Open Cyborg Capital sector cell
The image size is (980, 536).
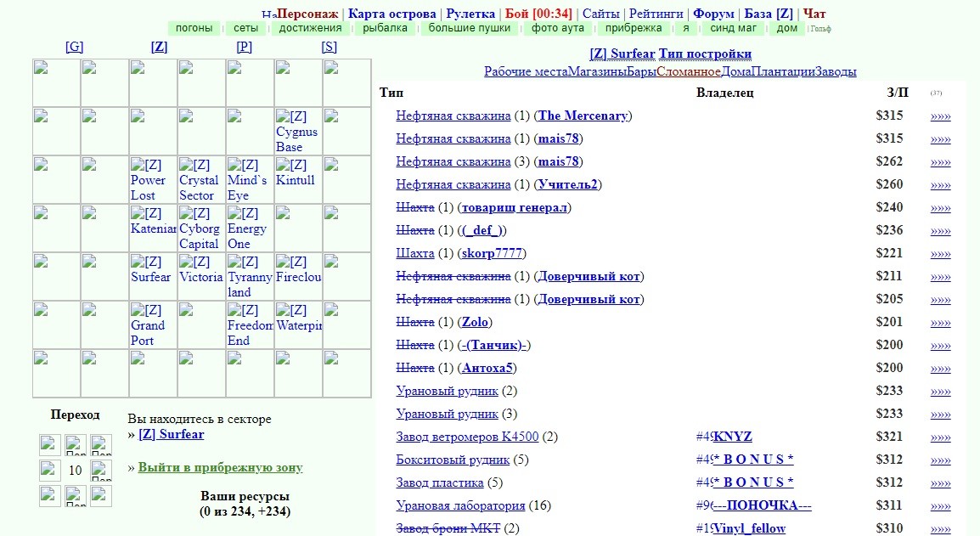coord(201,229)
